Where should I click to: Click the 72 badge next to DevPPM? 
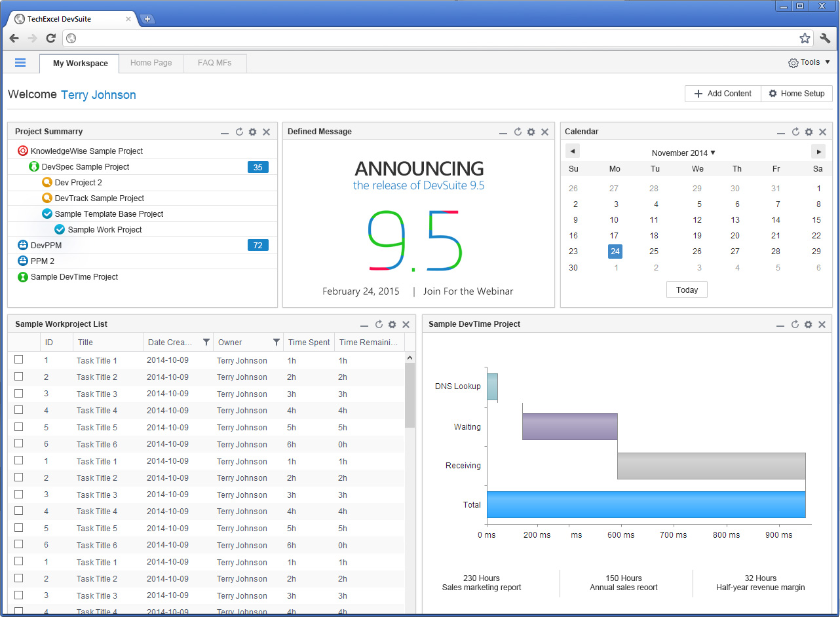(258, 246)
